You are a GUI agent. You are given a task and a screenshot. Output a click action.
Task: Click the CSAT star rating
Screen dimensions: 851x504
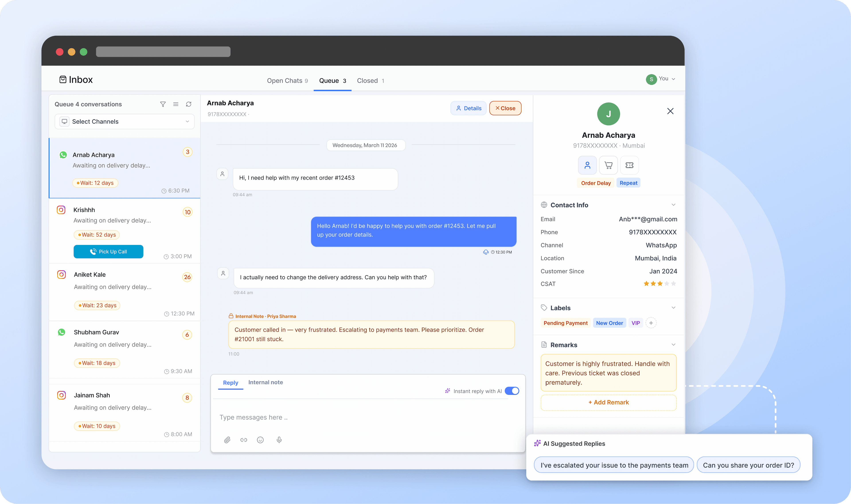660,284
